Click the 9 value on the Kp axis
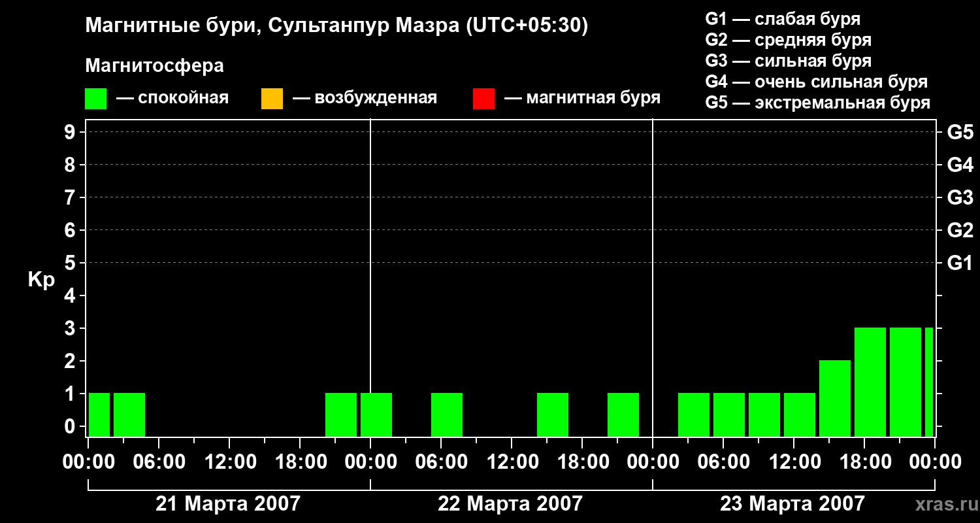This screenshot has width=980, height=523. (71, 132)
